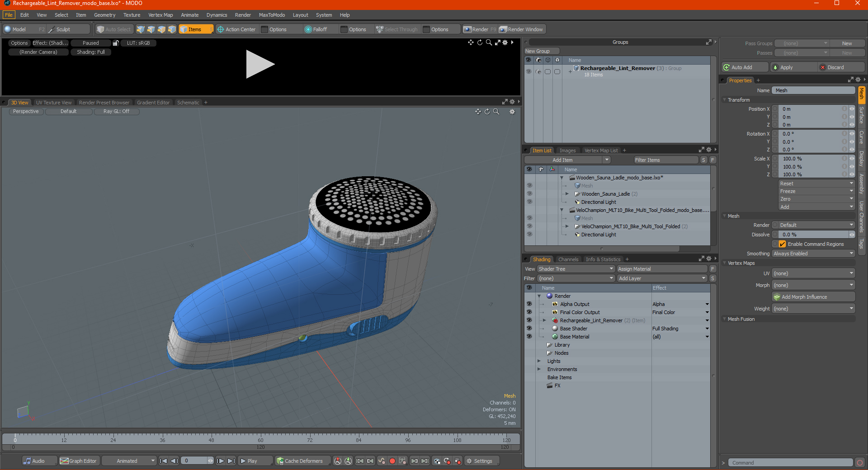
Task: Open 3D viewport settings gear
Action: click(512, 112)
